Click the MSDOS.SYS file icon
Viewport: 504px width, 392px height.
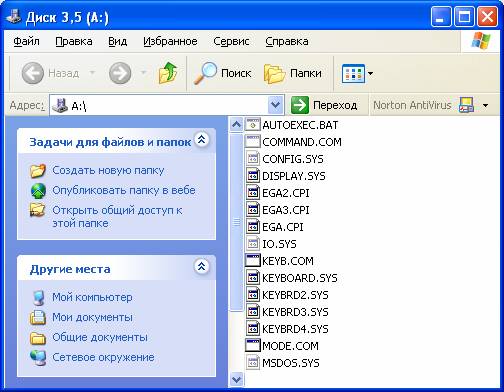coord(252,363)
